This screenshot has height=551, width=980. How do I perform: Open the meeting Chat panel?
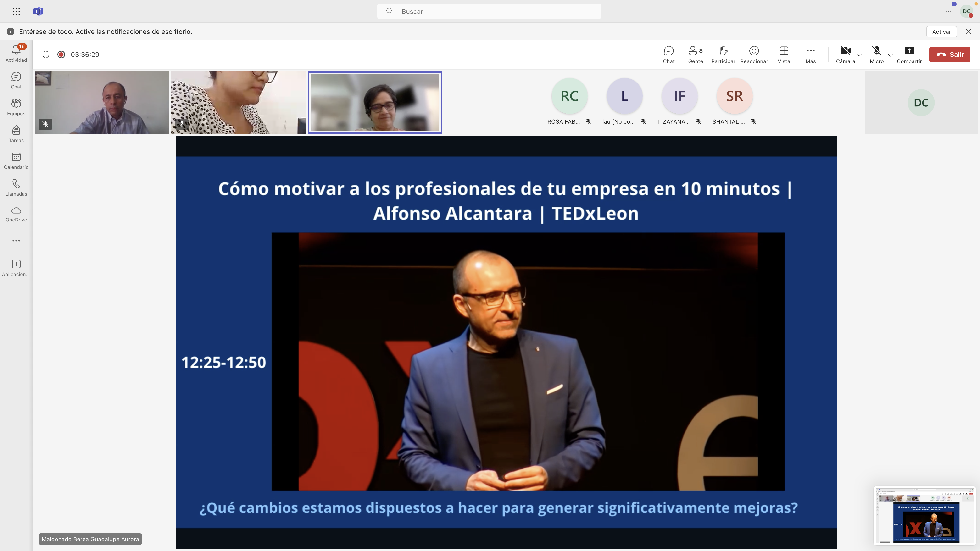click(x=668, y=55)
